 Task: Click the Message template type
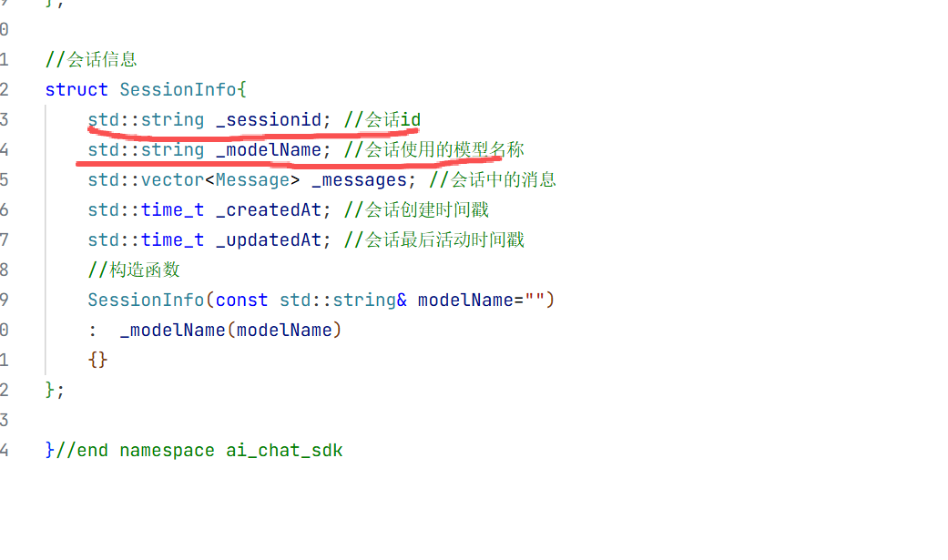point(252,180)
